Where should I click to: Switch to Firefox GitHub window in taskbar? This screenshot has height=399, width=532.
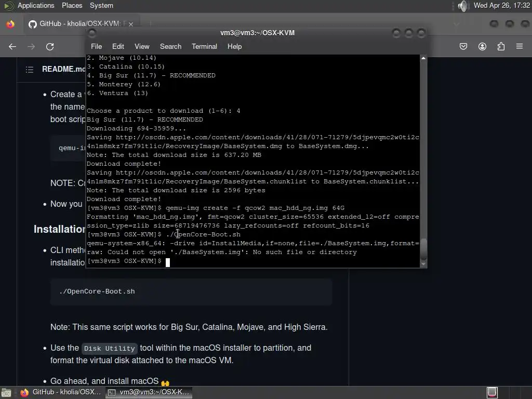pos(60,392)
